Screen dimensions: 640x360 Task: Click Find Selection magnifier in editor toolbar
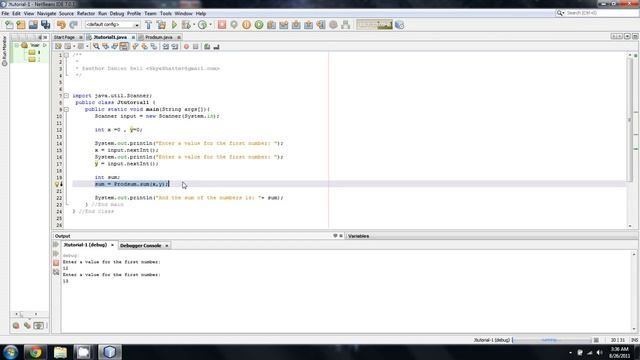pos(96,47)
